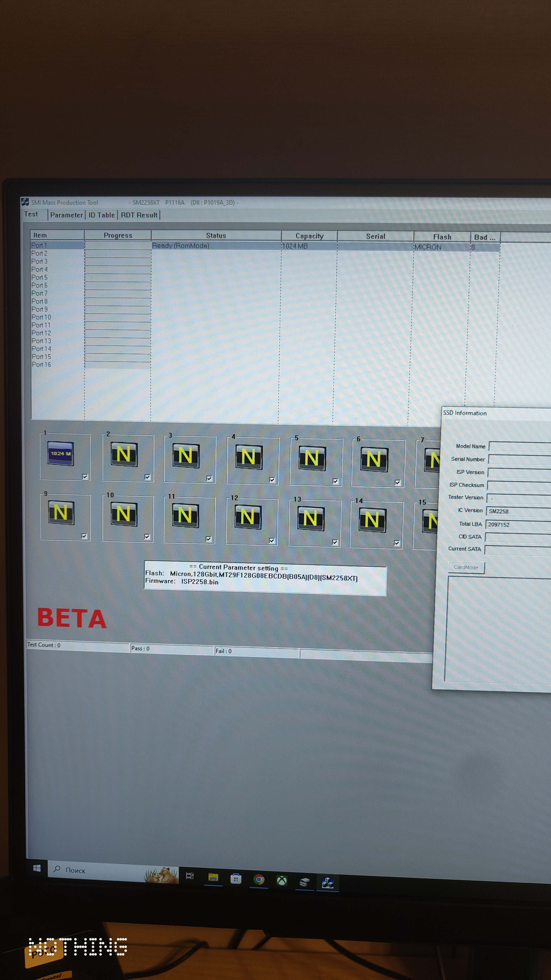This screenshot has width=551, height=980.
Task: Click the port 6 N status icon
Action: tap(374, 460)
